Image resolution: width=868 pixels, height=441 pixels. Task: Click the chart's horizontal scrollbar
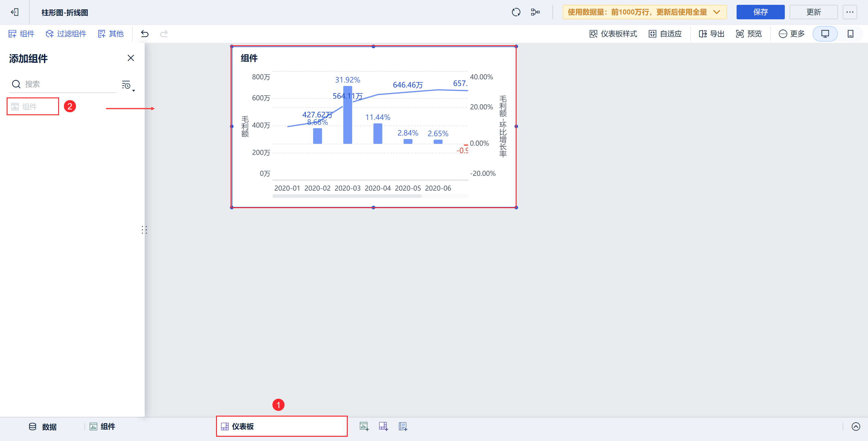347,196
